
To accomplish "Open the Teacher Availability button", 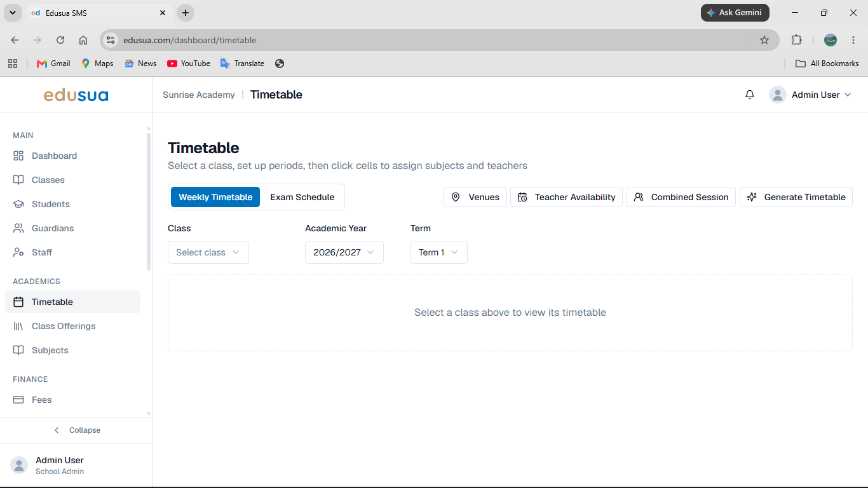I will tap(566, 197).
